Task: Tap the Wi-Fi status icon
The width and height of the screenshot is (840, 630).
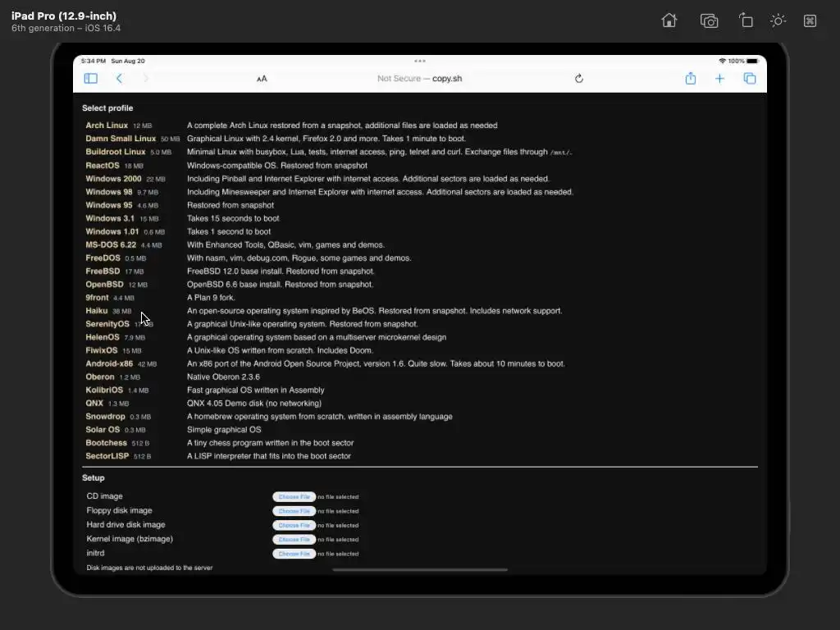Action: (x=722, y=61)
